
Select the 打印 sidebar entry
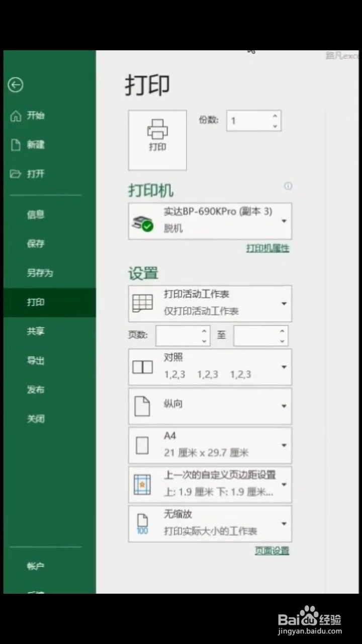click(x=49, y=302)
